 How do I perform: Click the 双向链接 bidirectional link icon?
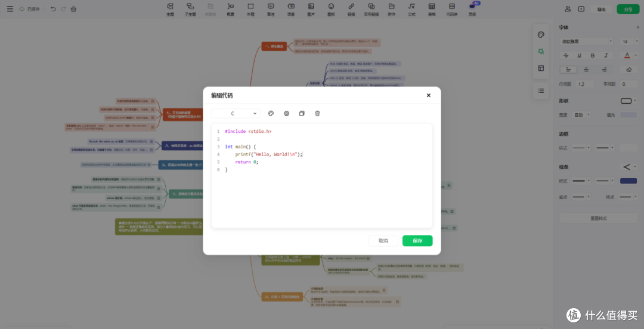click(x=371, y=9)
